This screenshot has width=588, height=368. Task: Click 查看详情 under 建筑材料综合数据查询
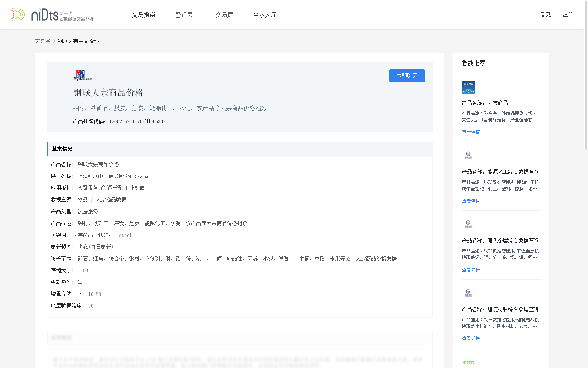(471, 339)
